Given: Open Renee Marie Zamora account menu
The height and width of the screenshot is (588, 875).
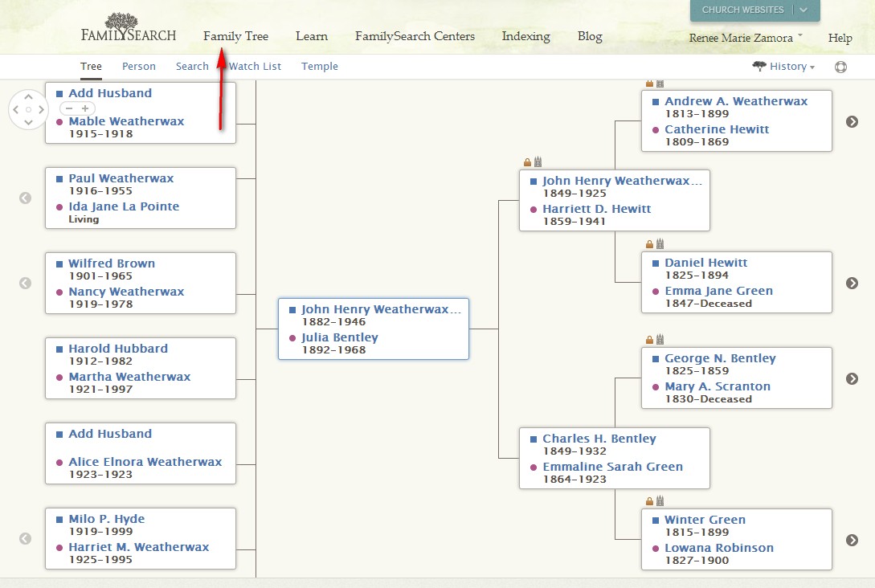Looking at the screenshot, I should pos(746,38).
